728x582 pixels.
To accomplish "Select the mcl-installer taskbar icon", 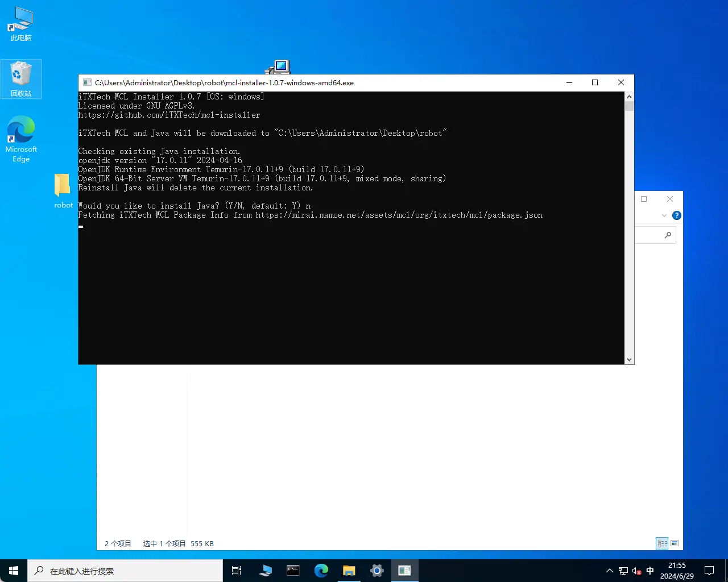I will [404, 571].
